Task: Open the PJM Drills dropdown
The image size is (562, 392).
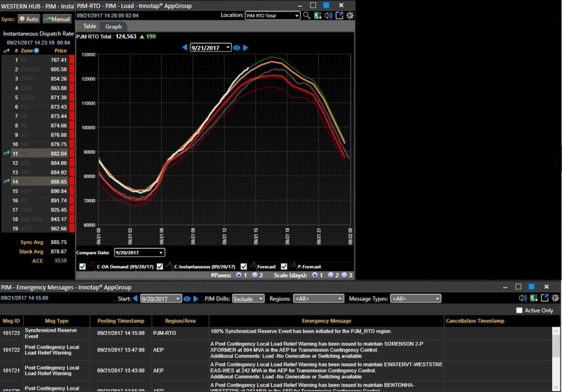Action: click(x=249, y=299)
